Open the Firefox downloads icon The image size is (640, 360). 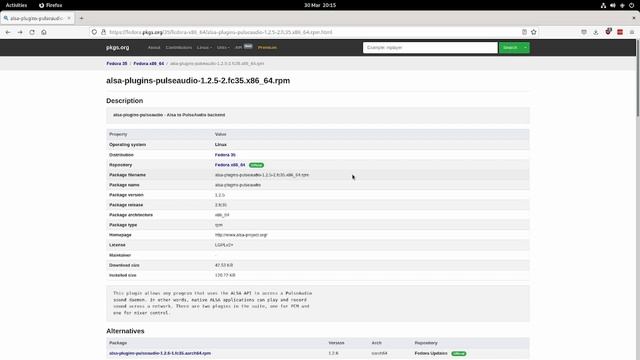(x=596, y=32)
